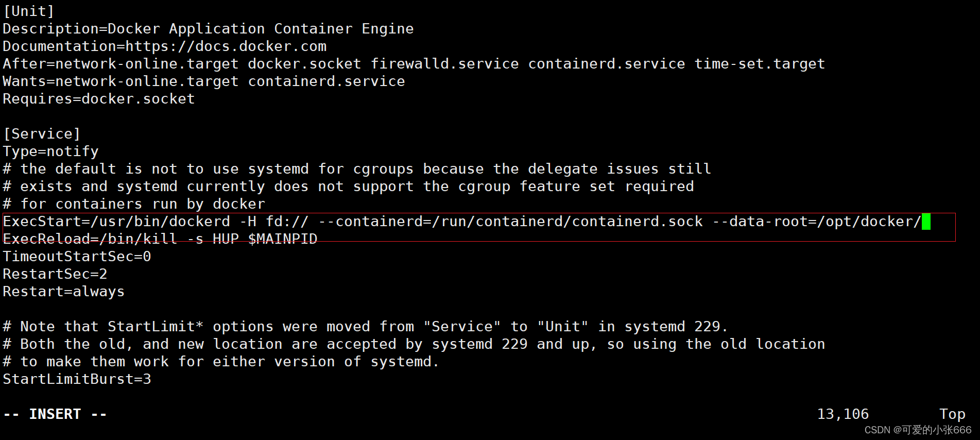Click the CSDN watermark text

[918, 430]
